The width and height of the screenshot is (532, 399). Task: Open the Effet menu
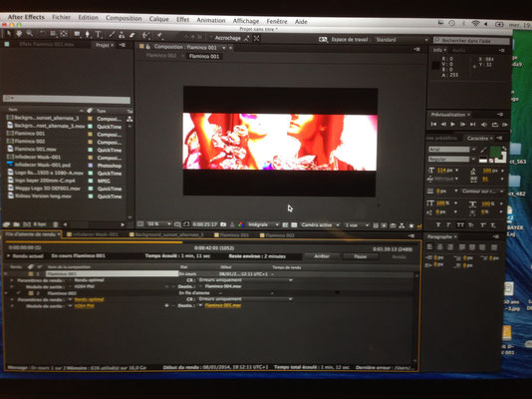click(x=182, y=19)
